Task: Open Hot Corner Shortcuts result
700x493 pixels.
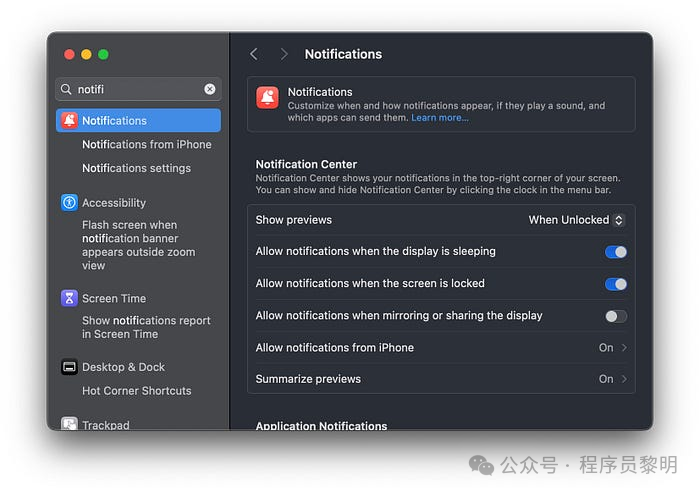Action: [x=136, y=391]
